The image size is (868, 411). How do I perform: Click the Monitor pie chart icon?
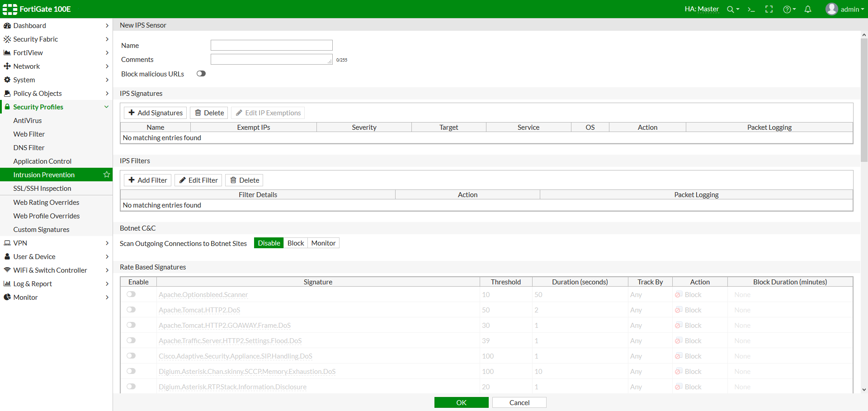7,298
